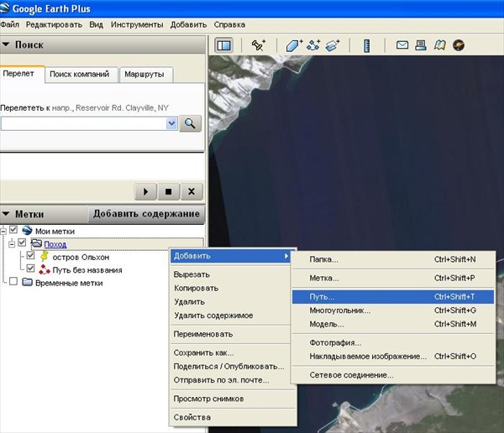Select Удалить содержимое in the context menu
504x433 pixels.
(230, 316)
